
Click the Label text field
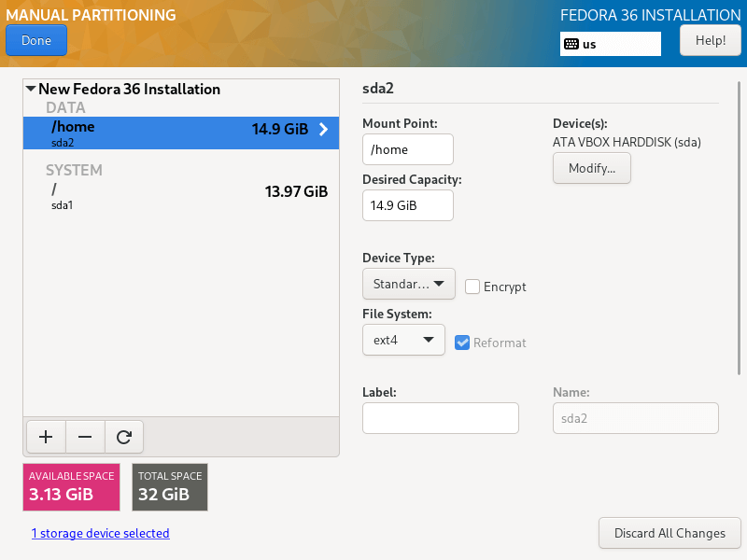[440, 418]
